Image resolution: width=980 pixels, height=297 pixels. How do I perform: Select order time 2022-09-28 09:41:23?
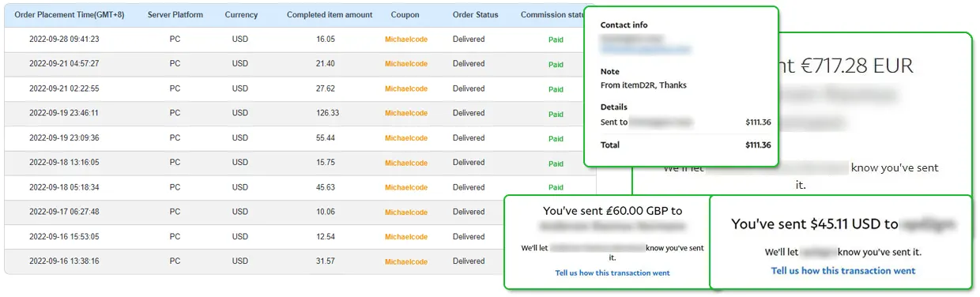(x=64, y=39)
